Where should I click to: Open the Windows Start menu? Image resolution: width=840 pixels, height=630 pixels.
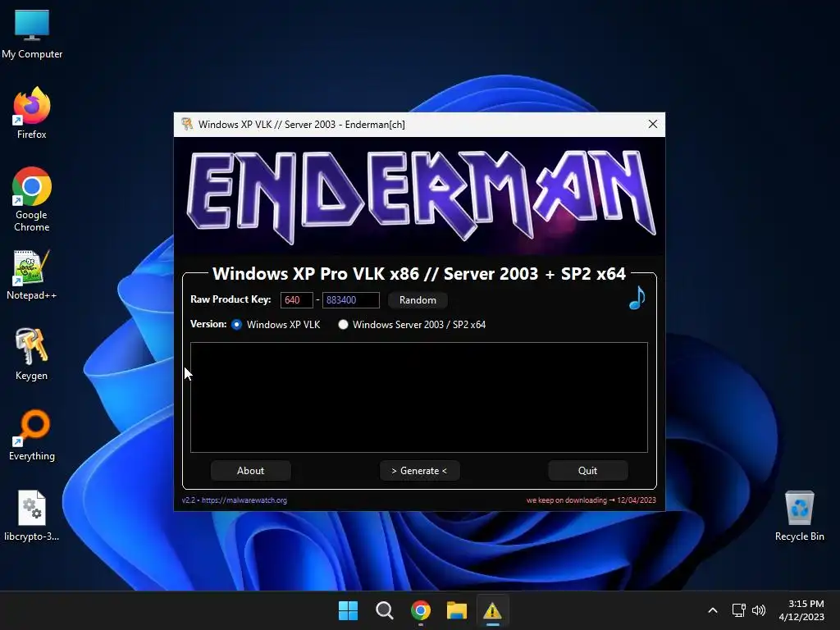[348, 610]
